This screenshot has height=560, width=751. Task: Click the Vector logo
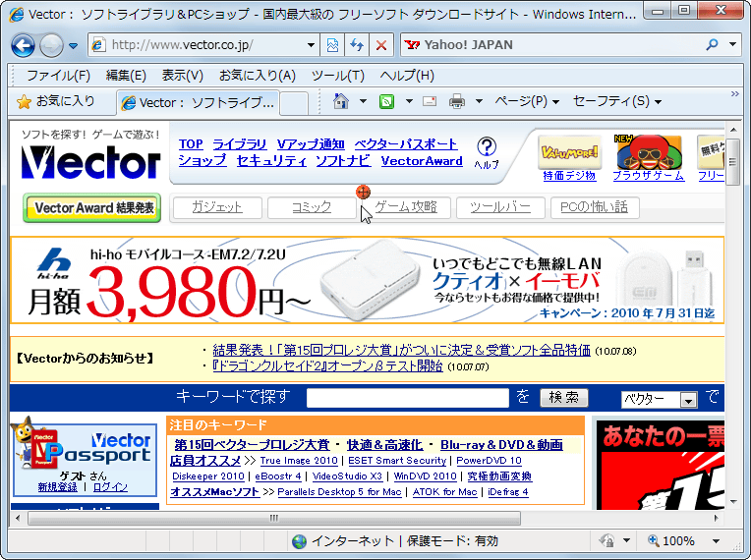(90, 162)
